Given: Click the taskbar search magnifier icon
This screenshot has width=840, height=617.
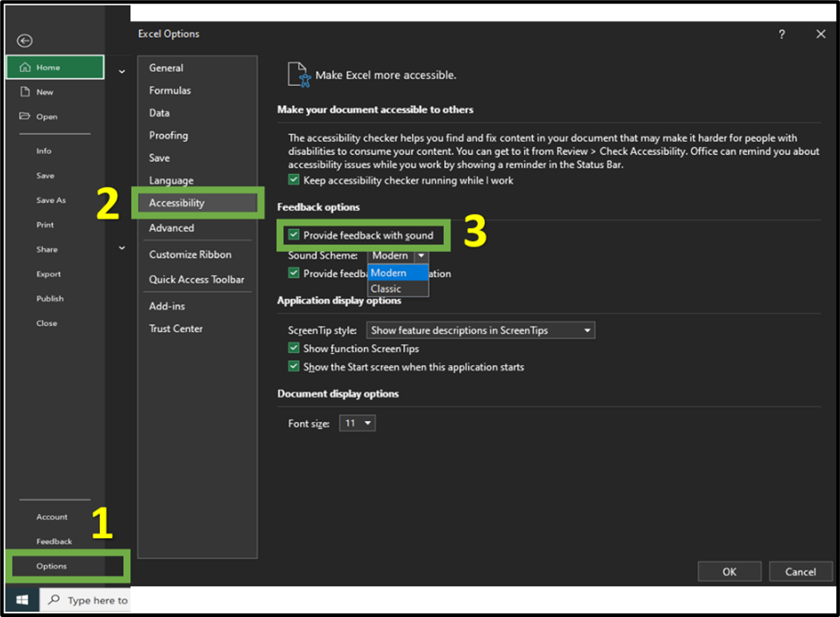Looking at the screenshot, I should click(x=54, y=600).
